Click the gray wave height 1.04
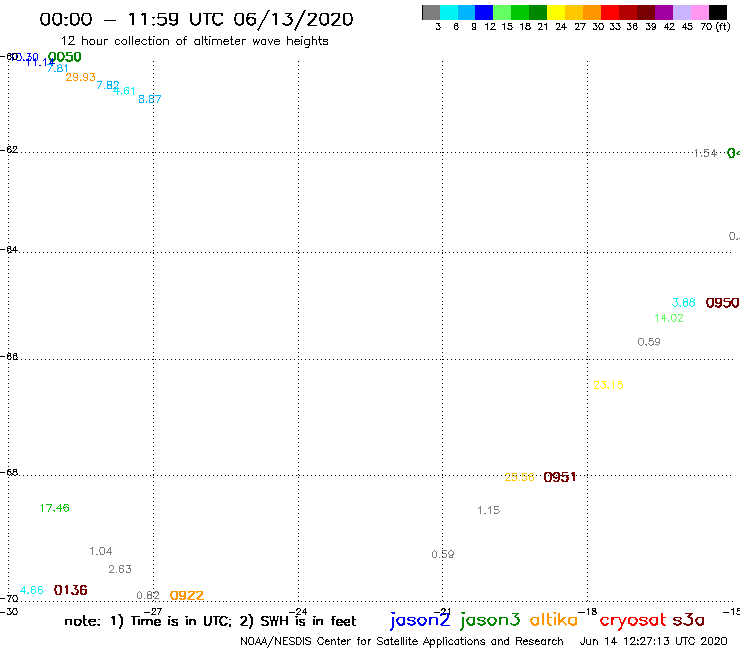The width and height of the screenshot is (740, 650). 101,551
